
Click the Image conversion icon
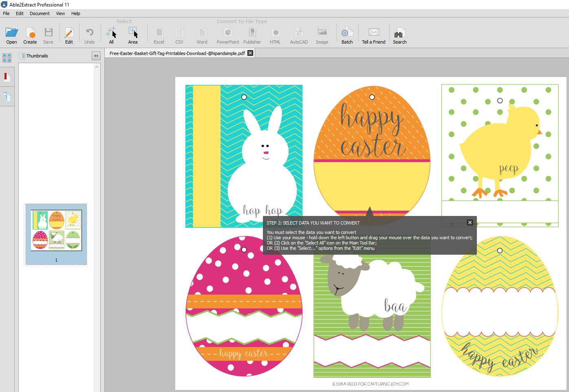pos(322,35)
